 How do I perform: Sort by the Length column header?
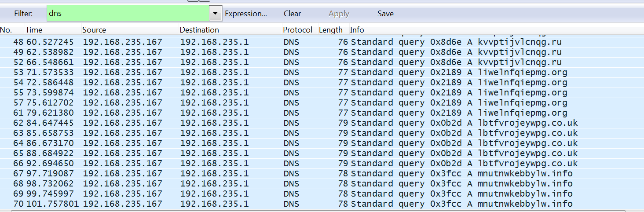(x=330, y=30)
